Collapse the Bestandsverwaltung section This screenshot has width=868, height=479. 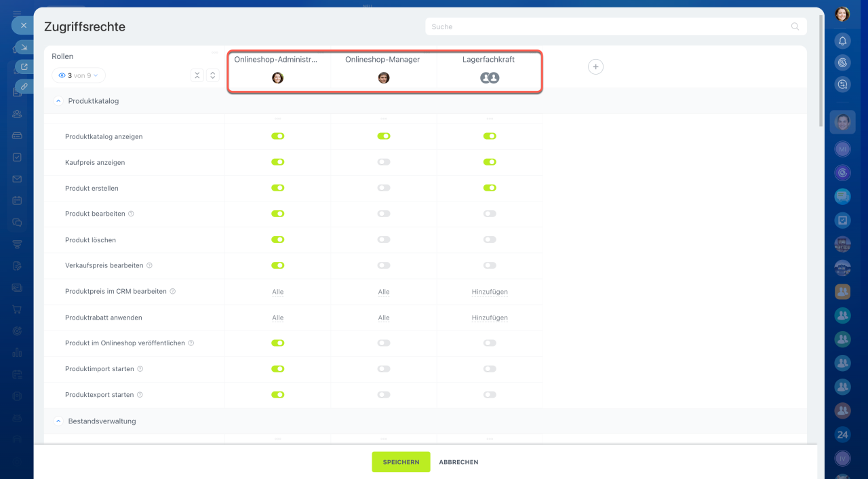click(x=58, y=421)
